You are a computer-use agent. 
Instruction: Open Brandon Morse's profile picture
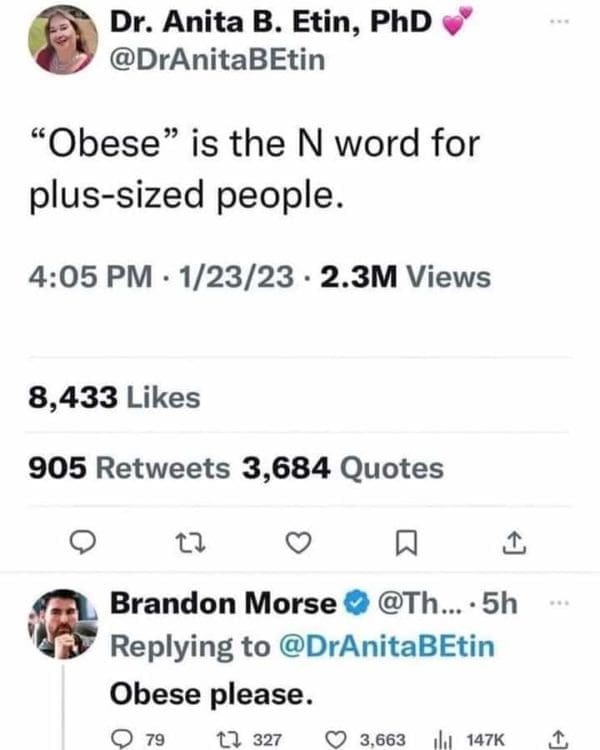(64, 627)
